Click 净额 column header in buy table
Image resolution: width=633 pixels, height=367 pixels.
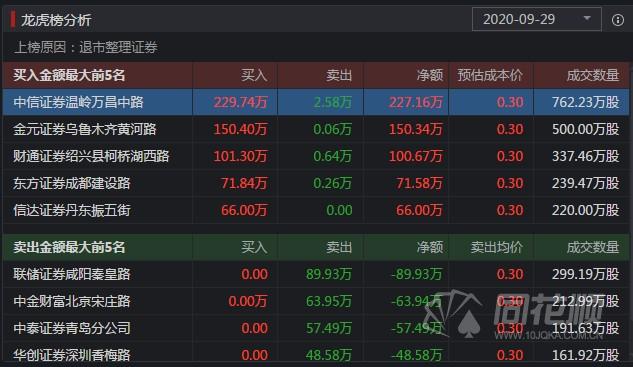coord(430,75)
